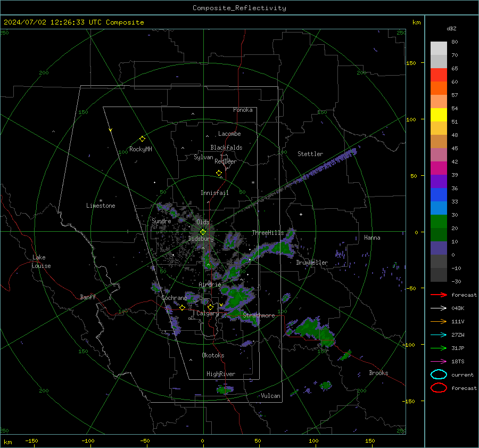Screen dimensions: 479x448
Task: Click the Airdrie city label
Action: pyautogui.click(x=210, y=284)
